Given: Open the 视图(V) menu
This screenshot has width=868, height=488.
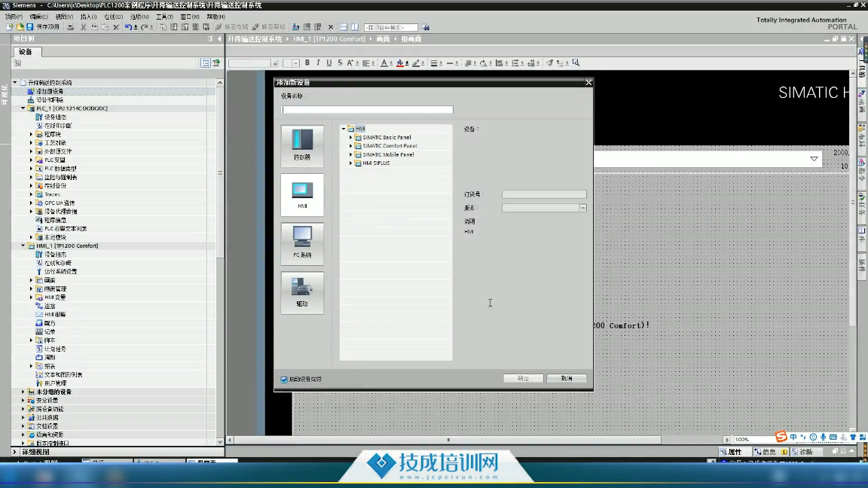Looking at the screenshot, I should (64, 17).
